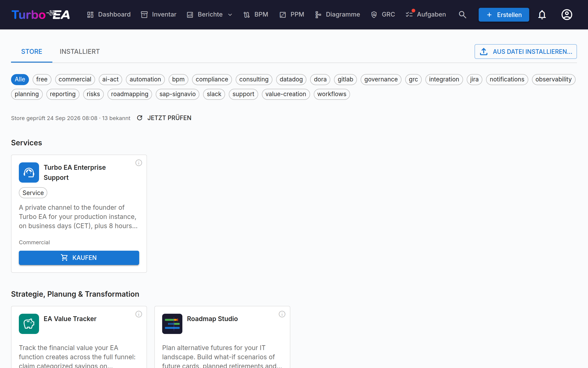The height and width of the screenshot is (368, 588).
Task: Click the Erstellen create button
Action: point(504,14)
